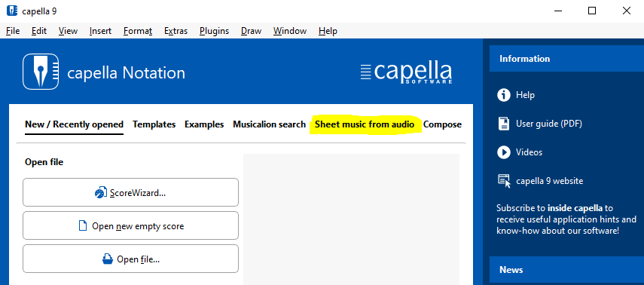Switch to the Templates tab
Viewport: 644px width, 285px height.
(154, 124)
